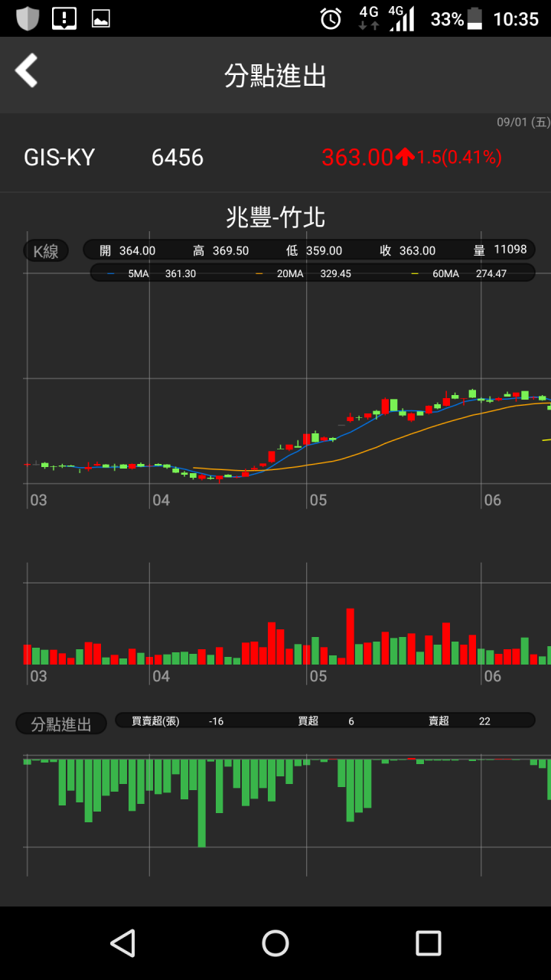
Task: Tap the 60MA value 274.47
Action: [x=491, y=273]
